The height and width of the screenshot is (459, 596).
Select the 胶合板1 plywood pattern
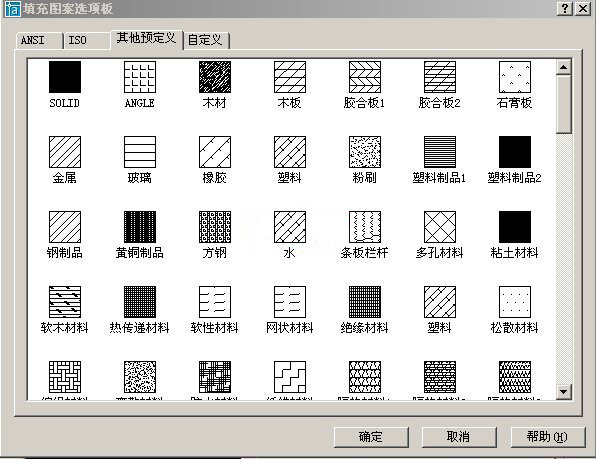point(365,77)
